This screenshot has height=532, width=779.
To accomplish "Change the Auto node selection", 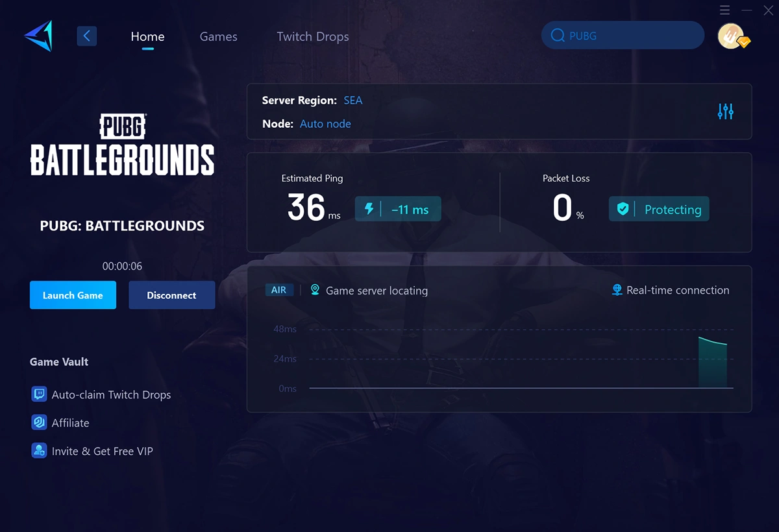I will point(325,123).
